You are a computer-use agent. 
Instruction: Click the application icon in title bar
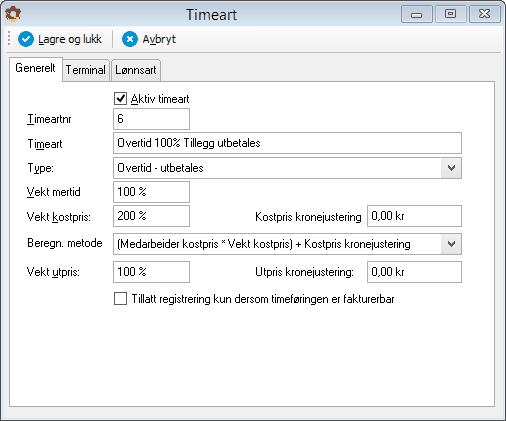13,14
